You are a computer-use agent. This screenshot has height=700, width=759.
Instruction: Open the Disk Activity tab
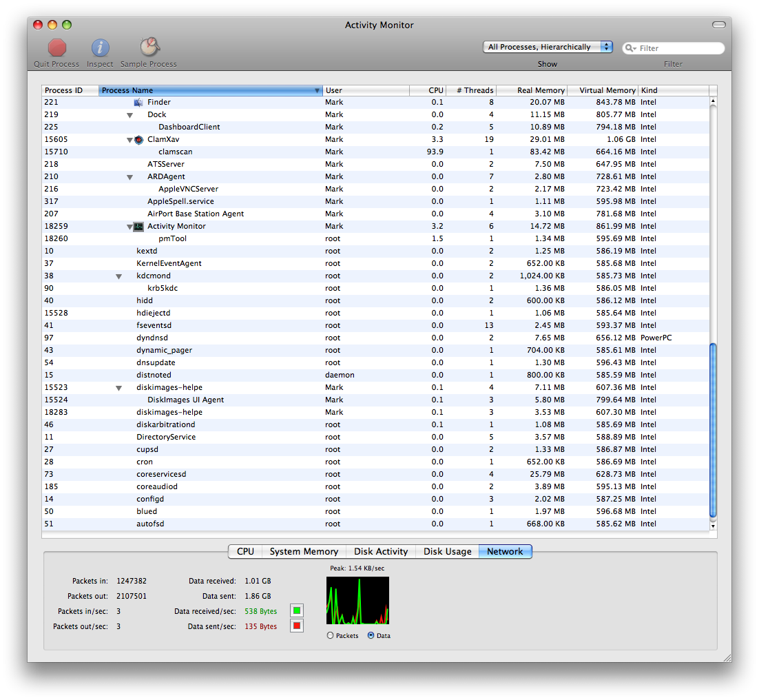tap(381, 551)
